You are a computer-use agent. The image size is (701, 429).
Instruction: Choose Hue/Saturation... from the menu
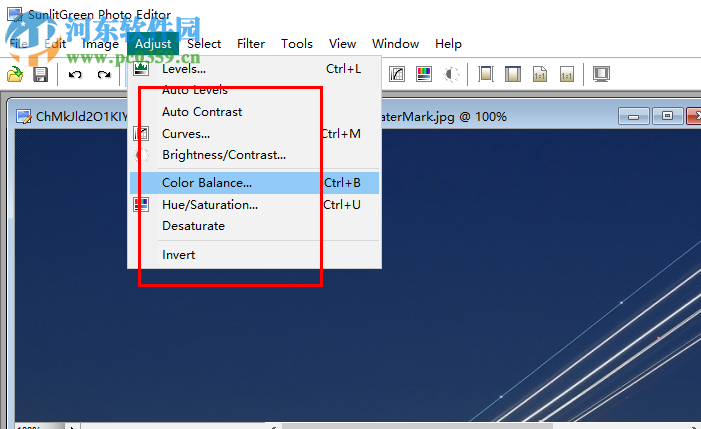(x=254, y=205)
